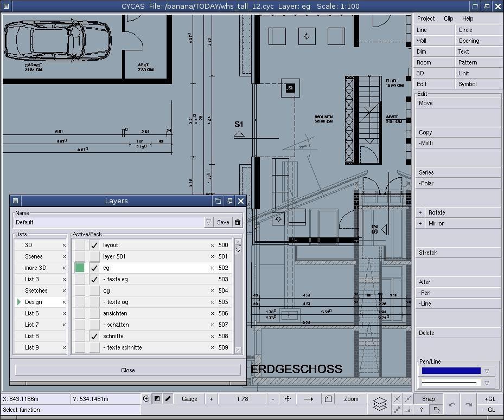
Task: Open the Default name dropdown in Layers dialog
Action: (x=208, y=222)
